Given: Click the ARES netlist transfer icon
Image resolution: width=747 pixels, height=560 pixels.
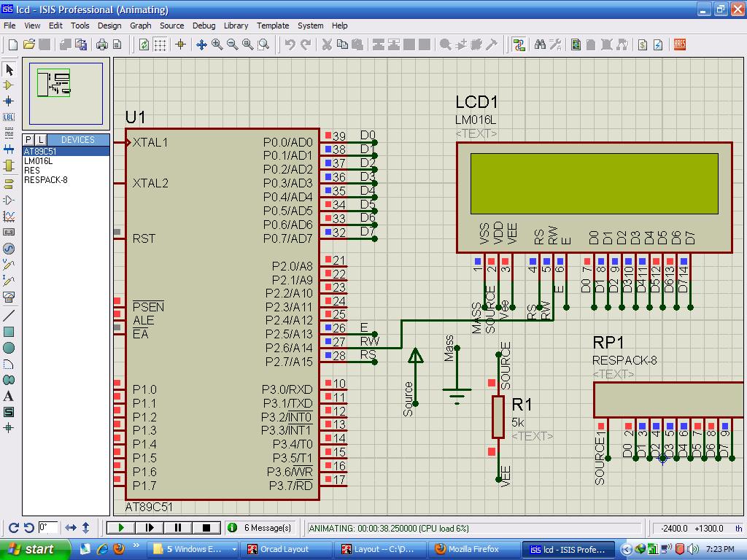Looking at the screenshot, I should click(x=680, y=44).
